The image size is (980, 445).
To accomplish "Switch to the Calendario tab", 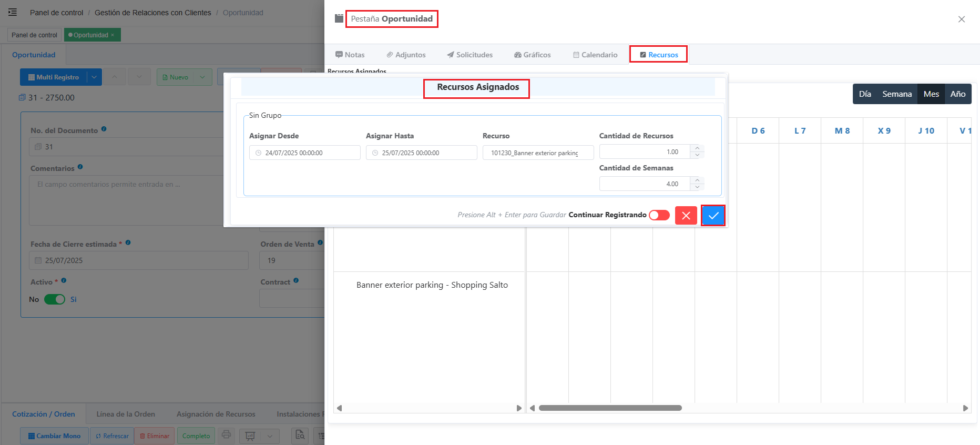I will 595,55.
